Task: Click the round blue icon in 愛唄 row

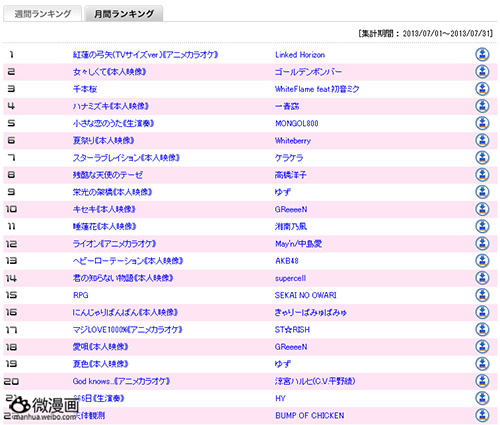Action: (x=482, y=347)
